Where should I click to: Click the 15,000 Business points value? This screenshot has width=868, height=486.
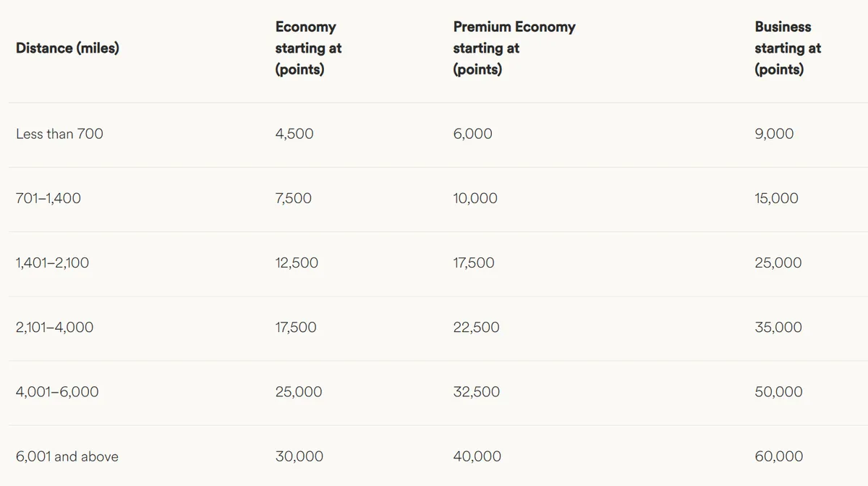(x=776, y=198)
